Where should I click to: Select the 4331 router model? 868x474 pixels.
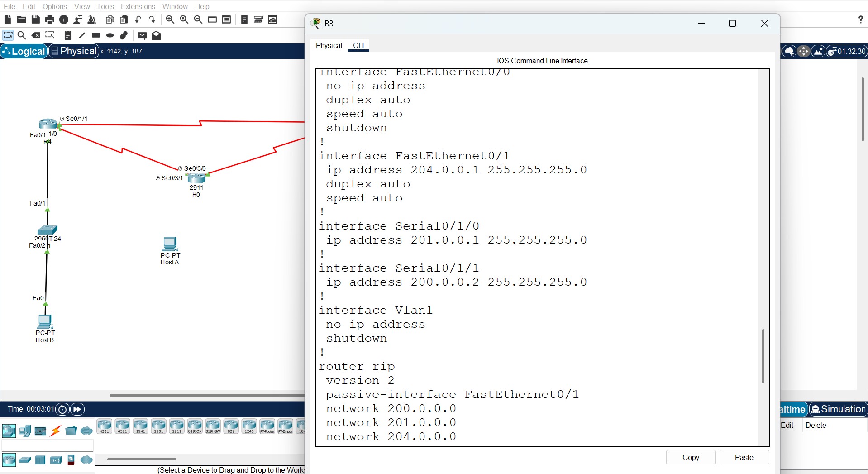105,426
